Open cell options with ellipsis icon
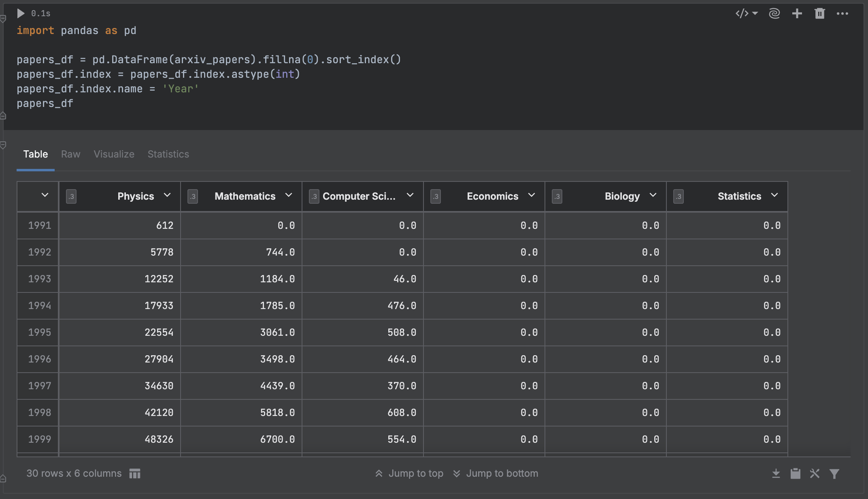This screenshot has width=868, height=499. pos(842,13)
